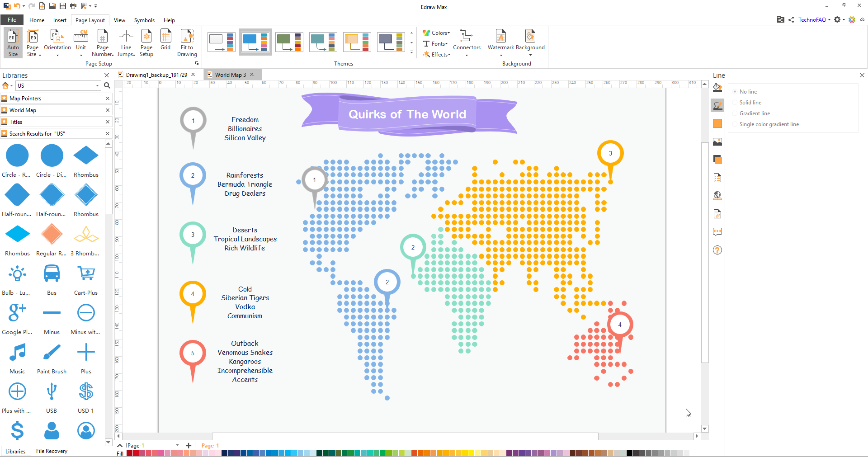Select the Line Jumps tool

(x=126, y=42)
